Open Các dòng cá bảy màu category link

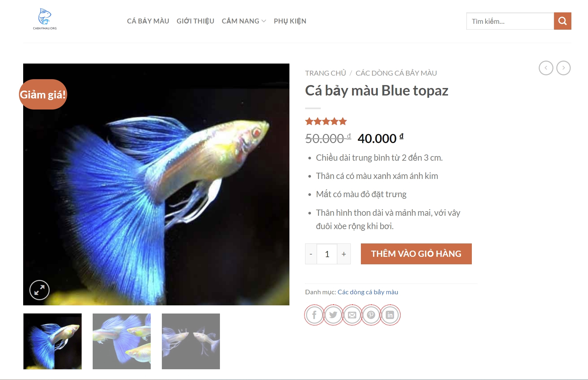pos(368,292)
